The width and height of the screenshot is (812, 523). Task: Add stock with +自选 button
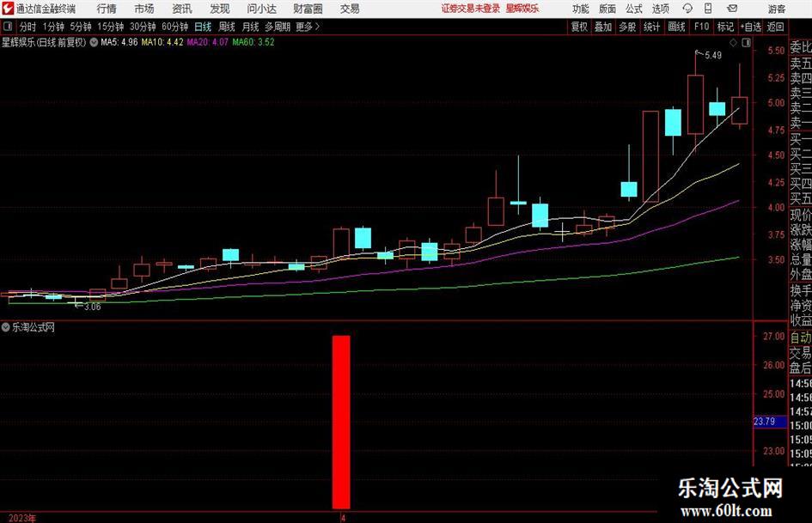point(751,27)
